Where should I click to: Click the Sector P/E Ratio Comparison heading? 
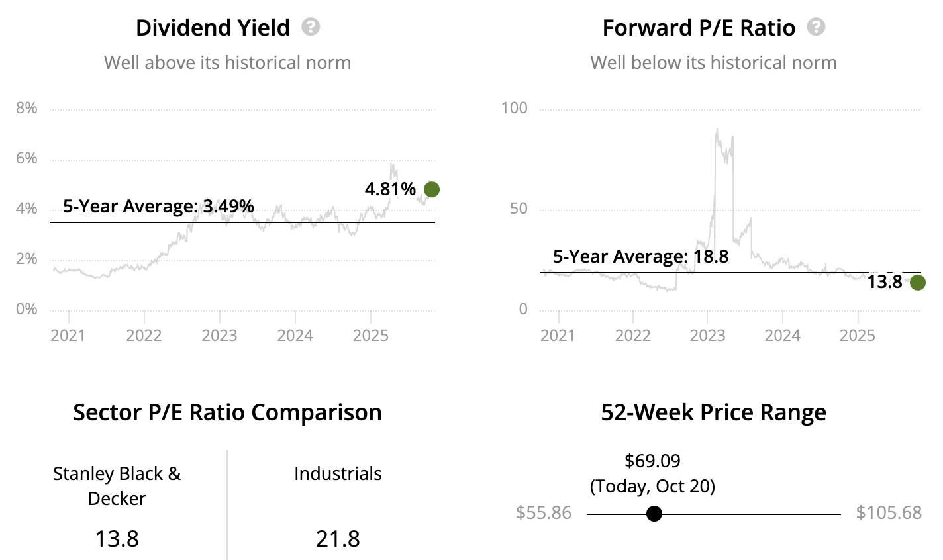click(227, 412)
